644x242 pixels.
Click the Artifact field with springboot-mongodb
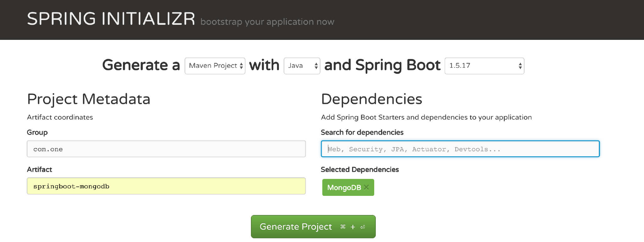click(x=166, y=186)
